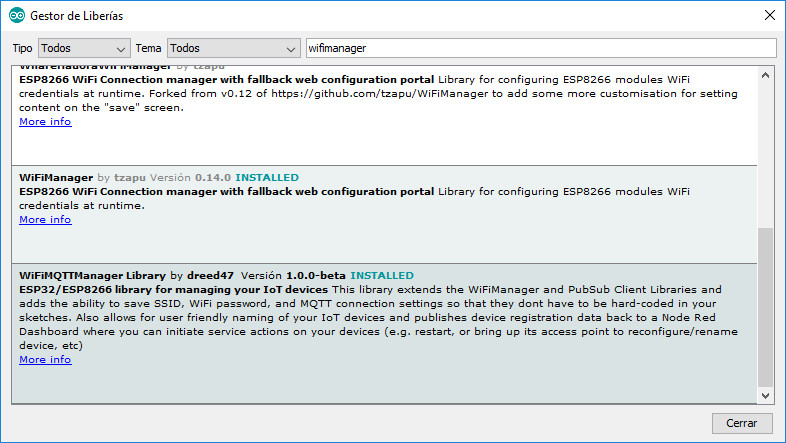The image size is (786, 443).
Task: Expand the Tema category dropdown
Action: point(233,48)
